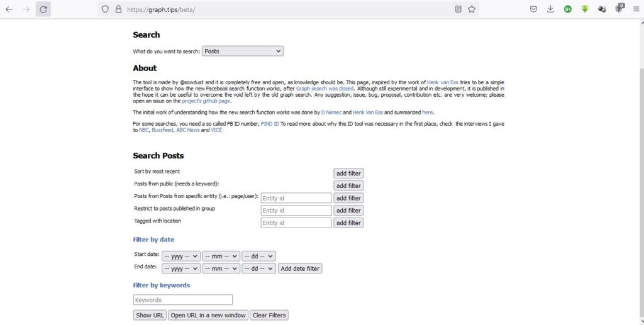Image resolution: width=644 pixels, height=325 pixels.
Task: Reload the page with the refresh icon
Action: click(43, 9)
